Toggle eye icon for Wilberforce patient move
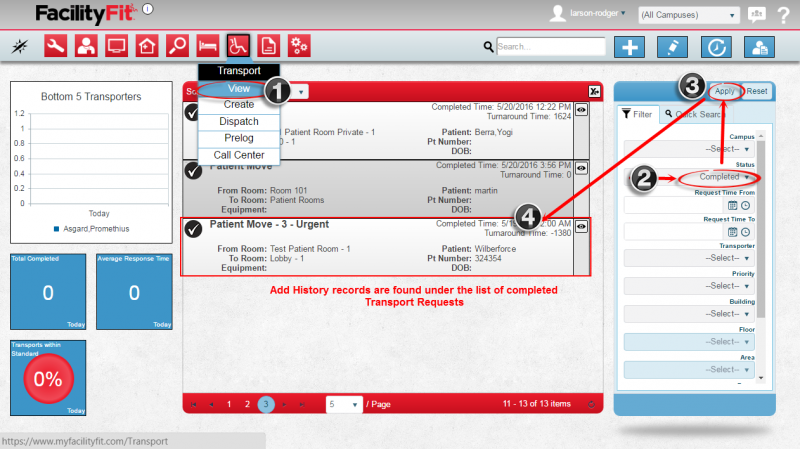The width and height of the screenshot is (800, 449). (x=581, y=227)
